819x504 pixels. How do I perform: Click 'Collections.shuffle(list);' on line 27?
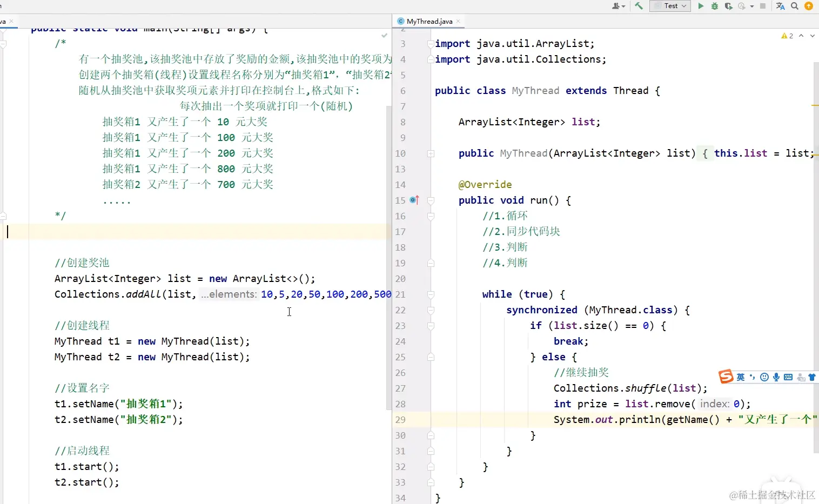tap(630, 388)
